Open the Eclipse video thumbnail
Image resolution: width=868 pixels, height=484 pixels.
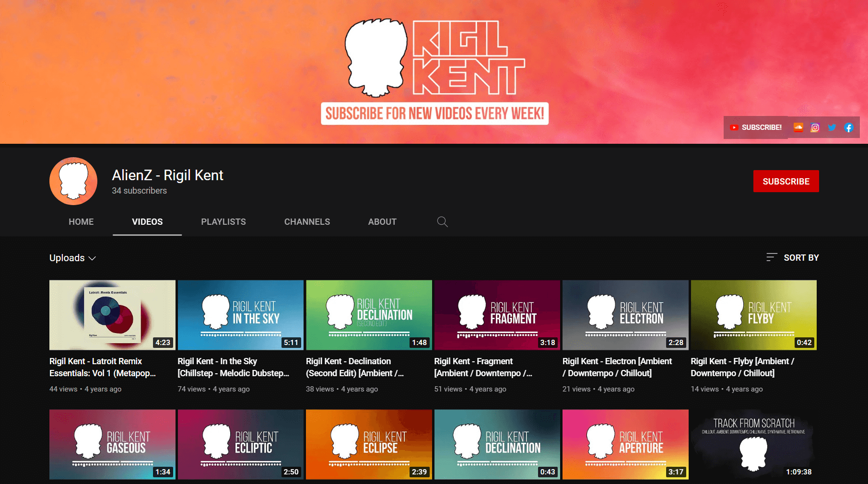[369, 444]
